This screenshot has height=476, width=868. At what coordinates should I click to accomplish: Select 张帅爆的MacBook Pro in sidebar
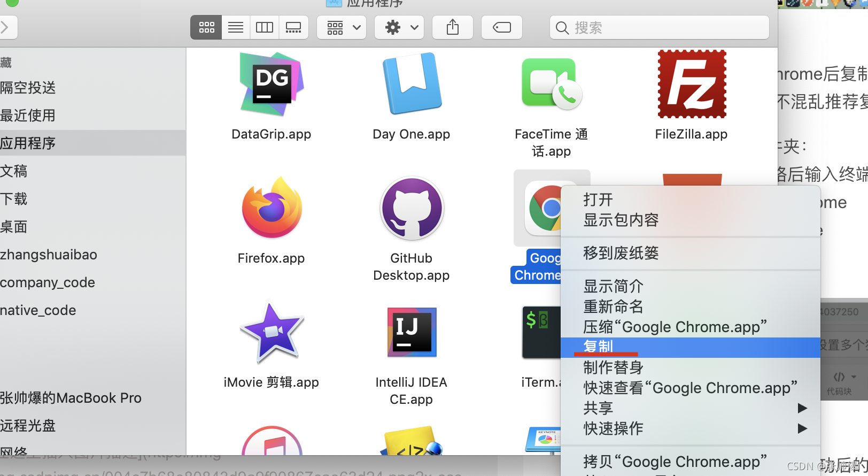pyautogui.click(x=71, y=398)
